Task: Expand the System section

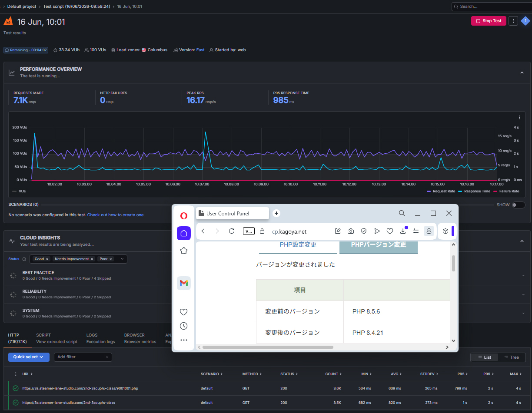Action: coord(523,313)
